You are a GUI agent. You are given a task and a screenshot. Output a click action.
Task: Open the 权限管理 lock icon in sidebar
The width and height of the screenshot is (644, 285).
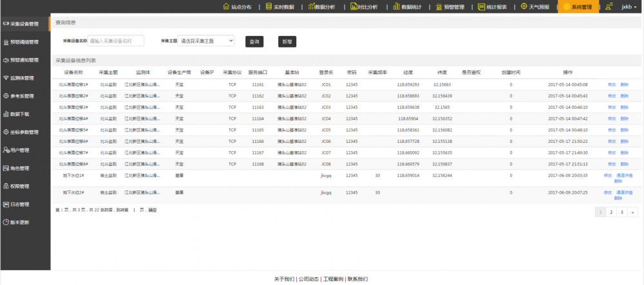[5, 187]
